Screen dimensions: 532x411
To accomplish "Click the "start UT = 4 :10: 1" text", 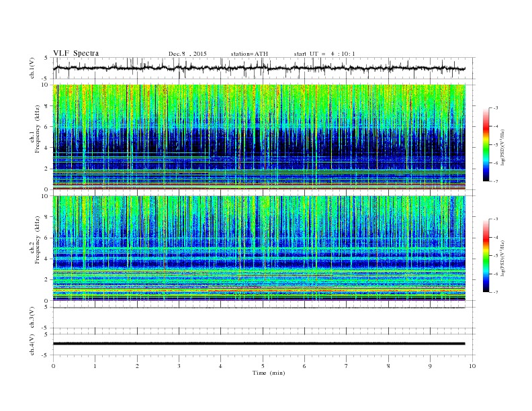I will click(x=324, y=54).
